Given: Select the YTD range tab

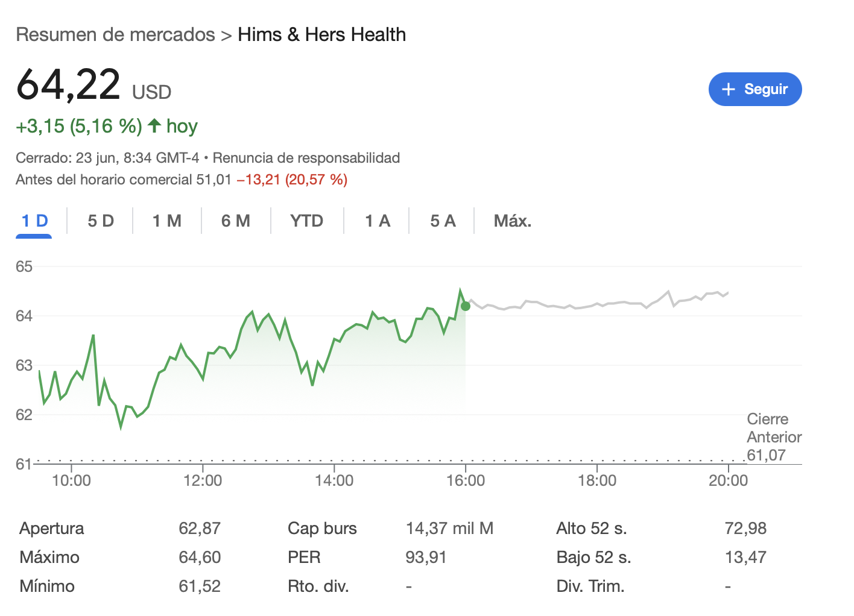Looking at the screenshot, I should (307, 221).
